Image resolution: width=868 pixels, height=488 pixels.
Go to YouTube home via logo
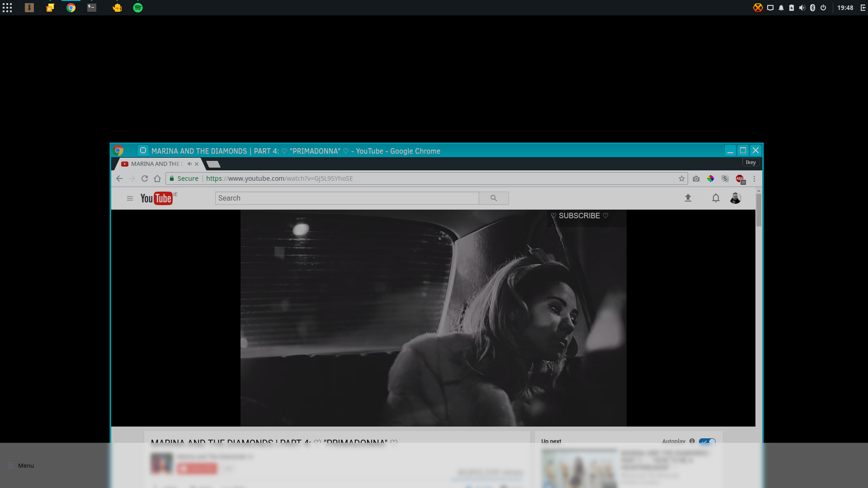click(x=156, y=198)
